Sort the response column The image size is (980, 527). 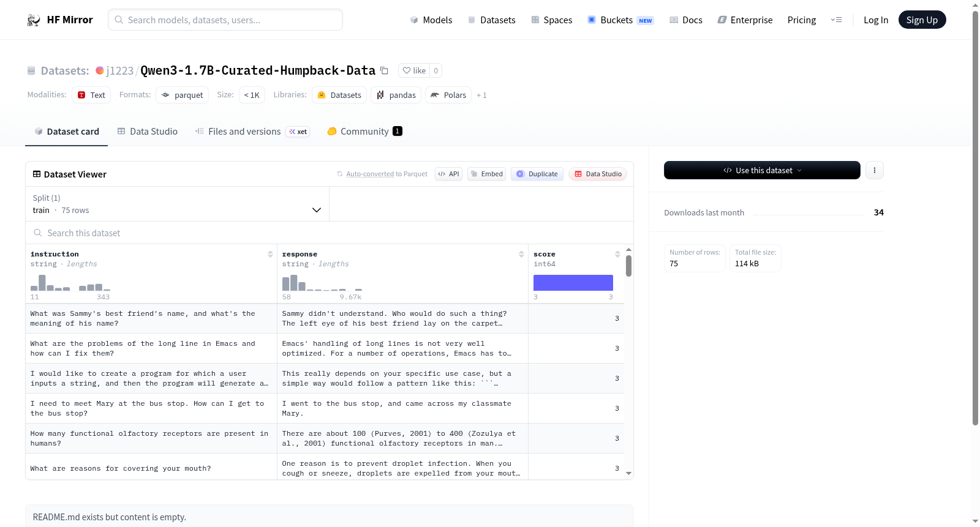pyautogui.click(x=521, y=254)
